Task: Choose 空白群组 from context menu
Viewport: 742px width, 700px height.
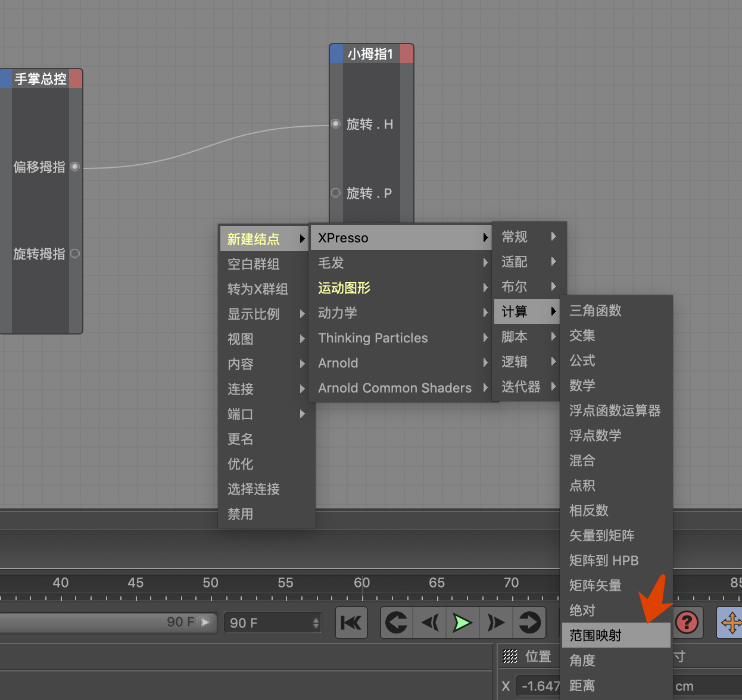Action: (x=264, y=264)
